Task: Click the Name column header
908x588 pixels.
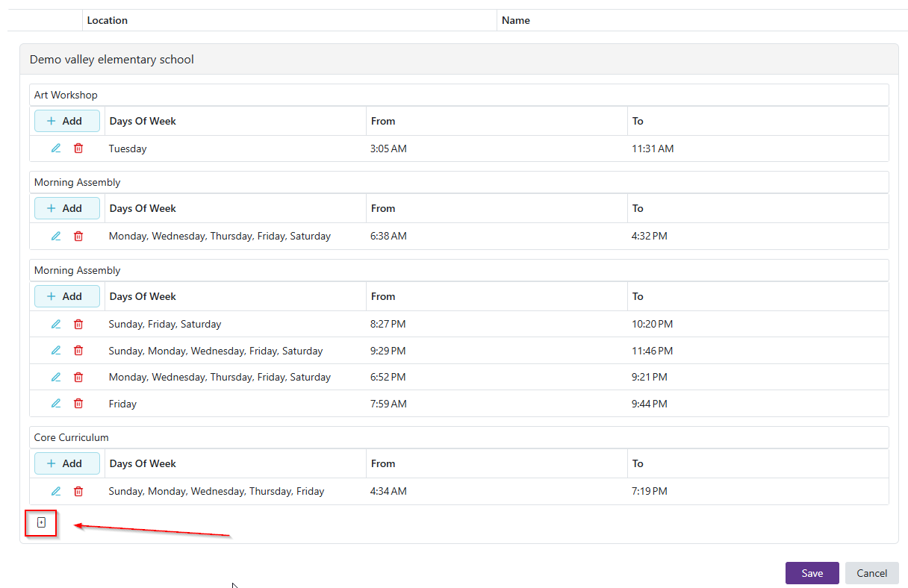Action: 516,20
